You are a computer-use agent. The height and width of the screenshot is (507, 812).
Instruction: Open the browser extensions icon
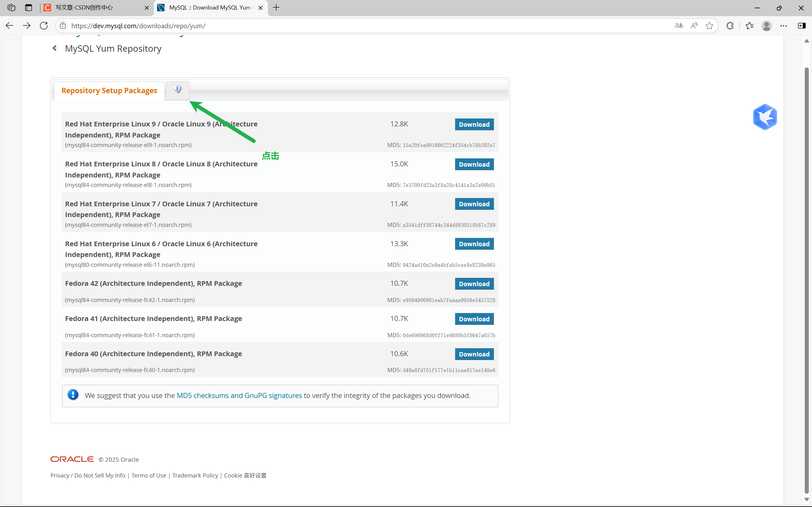point(730,26)
